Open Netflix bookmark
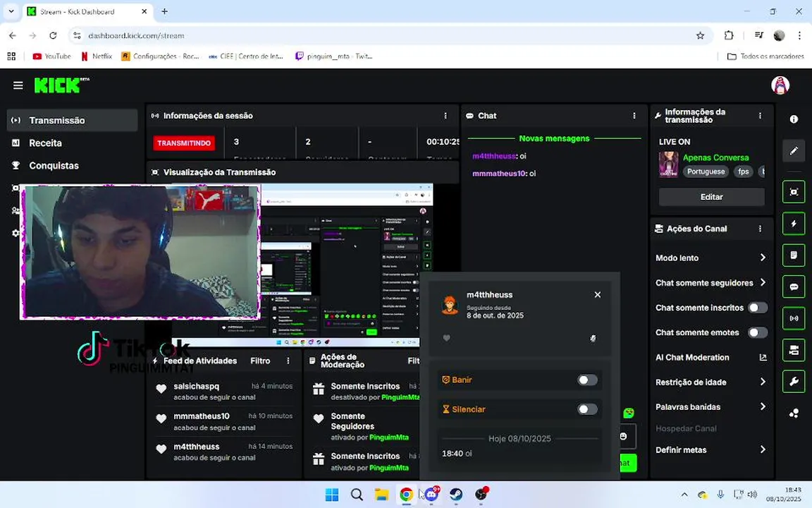Image resolution: width=812 pixels, height=508 pixels. (x=97, y=56)
